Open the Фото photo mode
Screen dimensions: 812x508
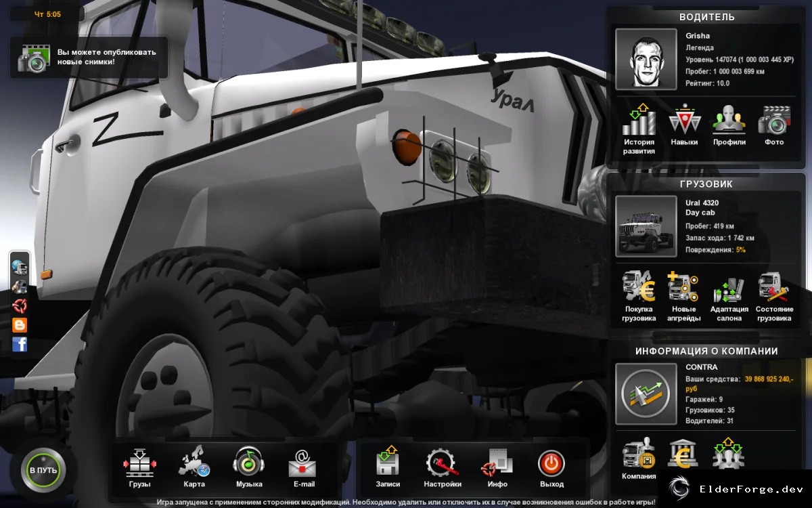[x=774, y=126]
